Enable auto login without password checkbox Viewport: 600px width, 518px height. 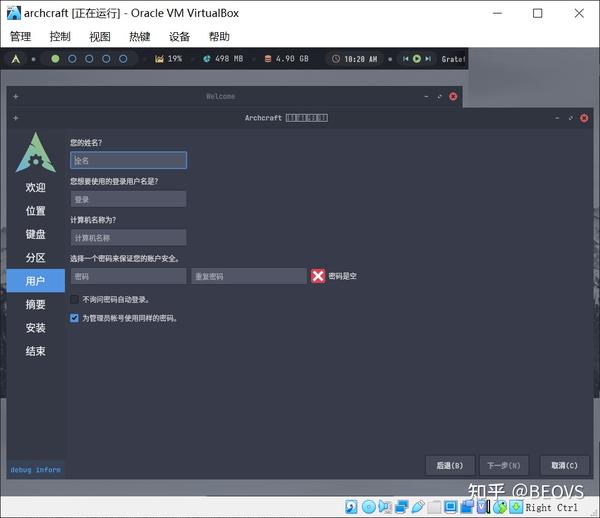[x=74, y=299]
